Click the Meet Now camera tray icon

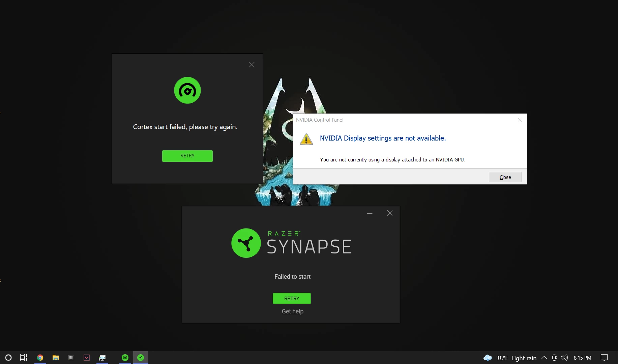click(x=554, y=358)
